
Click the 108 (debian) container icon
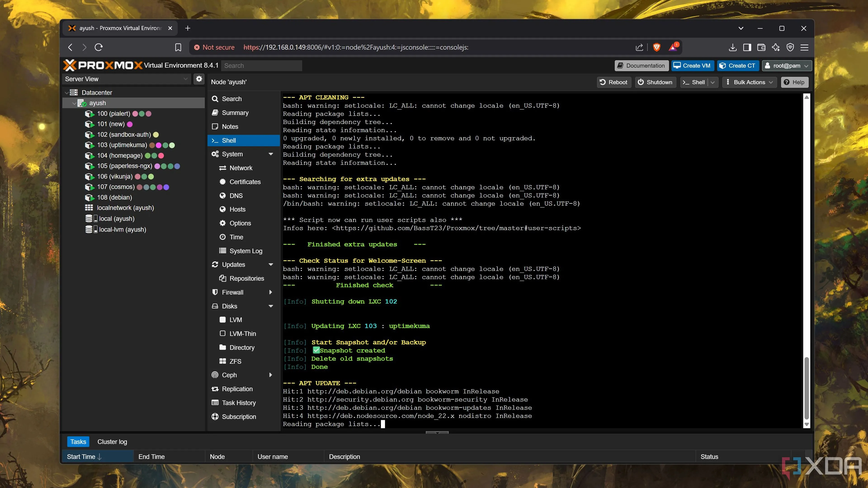[x=89, y=197]
